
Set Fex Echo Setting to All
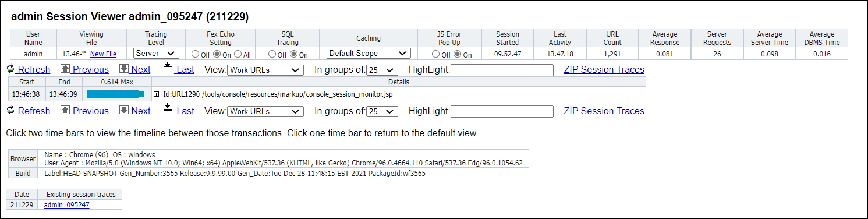238,54
